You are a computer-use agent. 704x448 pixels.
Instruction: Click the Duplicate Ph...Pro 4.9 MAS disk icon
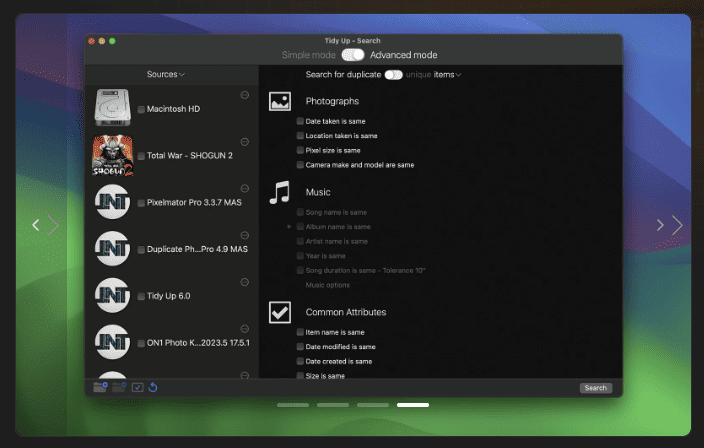pos(113,249)
